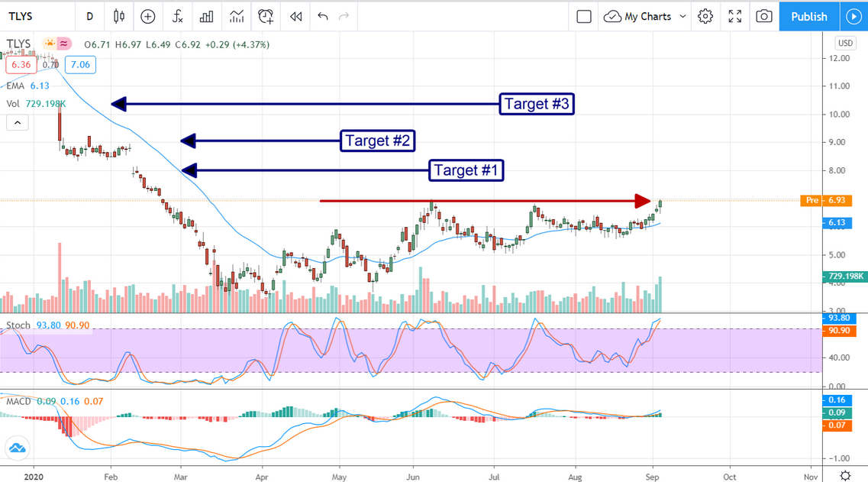Open the fx indicators menu
868x482 pixels.
click(x=177, y=17)
